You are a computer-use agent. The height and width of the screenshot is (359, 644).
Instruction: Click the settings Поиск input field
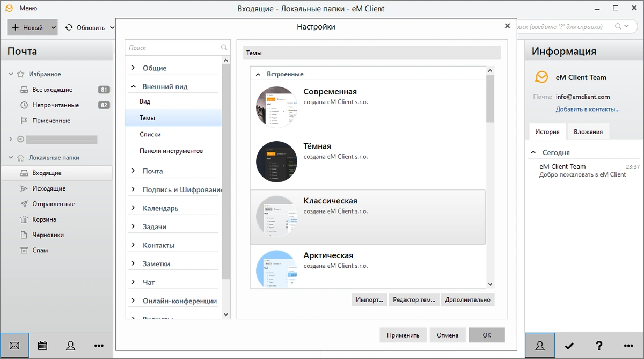[x=173, y=48]
